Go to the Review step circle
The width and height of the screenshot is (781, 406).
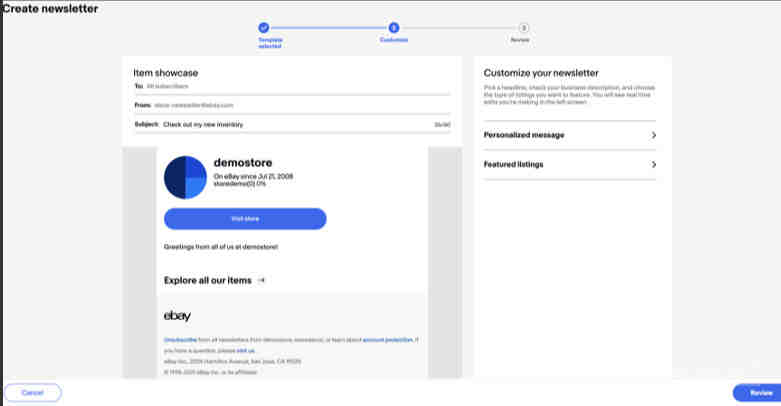click(523, 28)
